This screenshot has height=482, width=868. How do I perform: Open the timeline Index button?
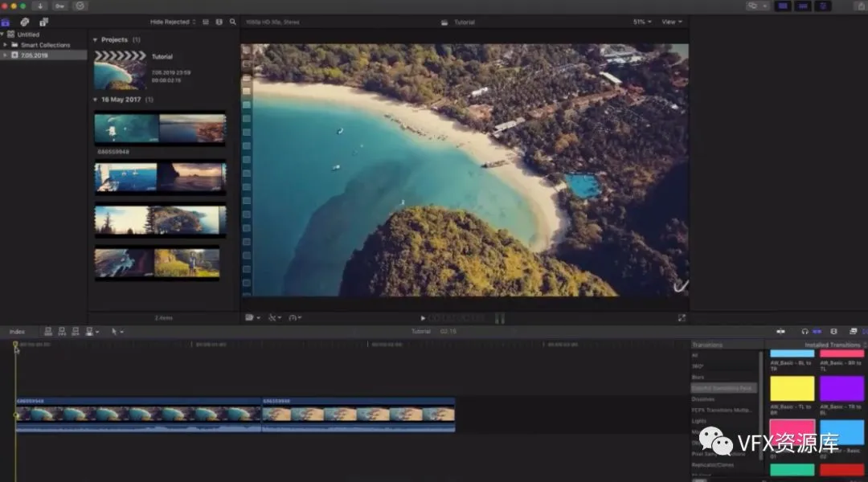(x=17, y=331)
